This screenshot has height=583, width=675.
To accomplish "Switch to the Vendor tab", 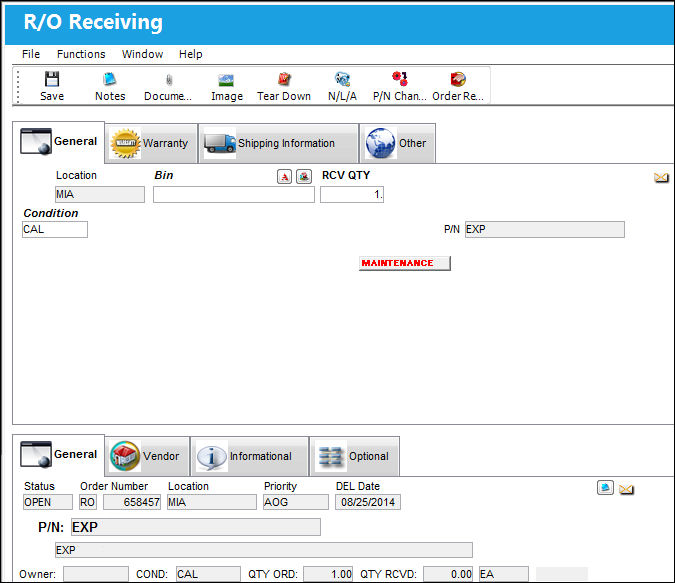I will tap(147, 456).
